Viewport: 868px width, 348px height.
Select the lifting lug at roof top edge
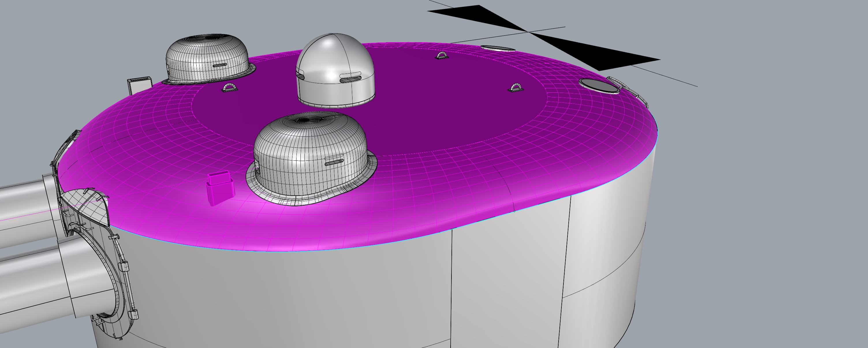442,56
